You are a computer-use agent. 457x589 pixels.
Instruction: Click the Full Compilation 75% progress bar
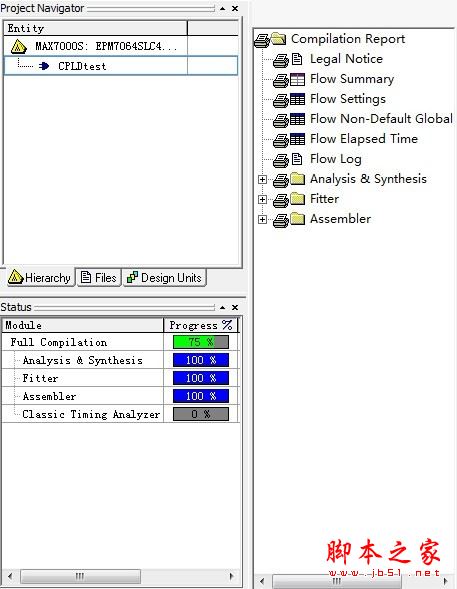[x=201, y=342]
